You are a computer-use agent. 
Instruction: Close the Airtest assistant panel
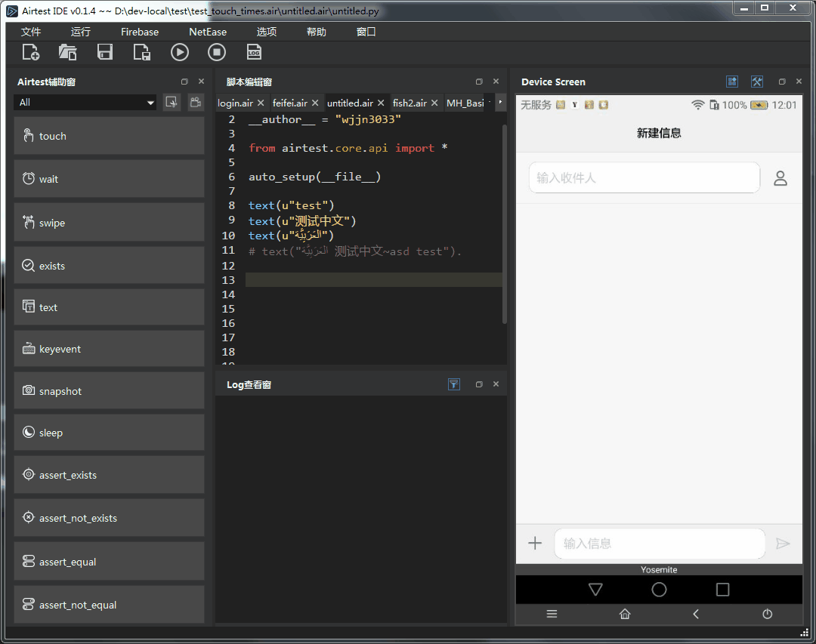(x=202, y=82)
